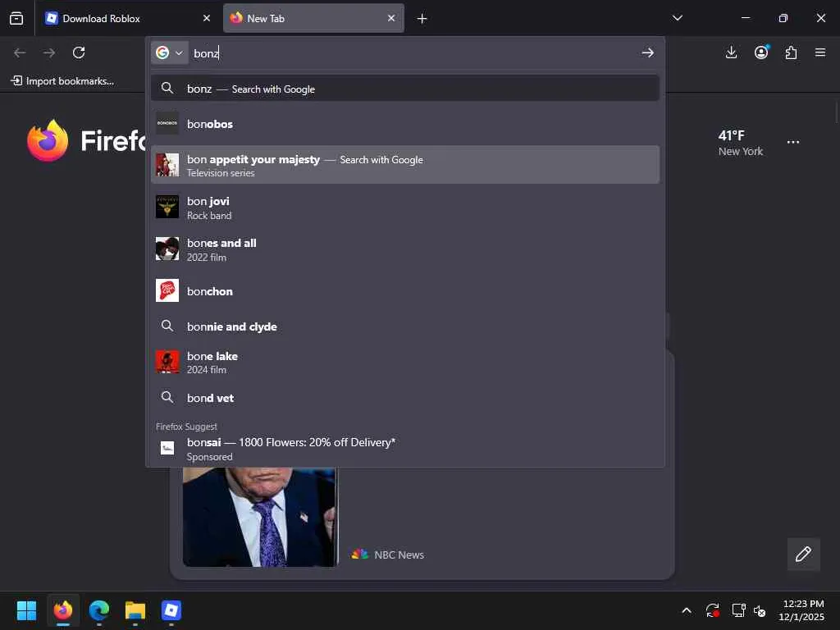Viewport: 840px width, 630px height.
Task: Open the Google search engine selector dropdown
Action: tap(169, 52)
